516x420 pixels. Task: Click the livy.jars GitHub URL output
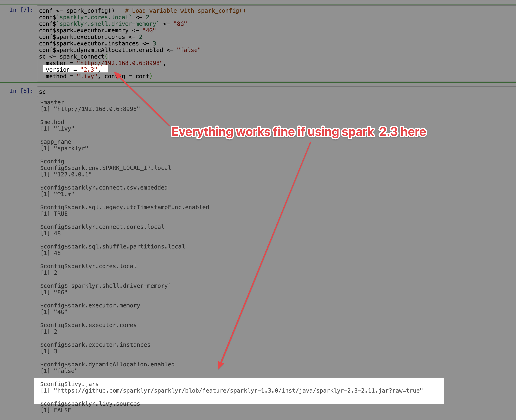pyautogui.click(x=238, y=391)
